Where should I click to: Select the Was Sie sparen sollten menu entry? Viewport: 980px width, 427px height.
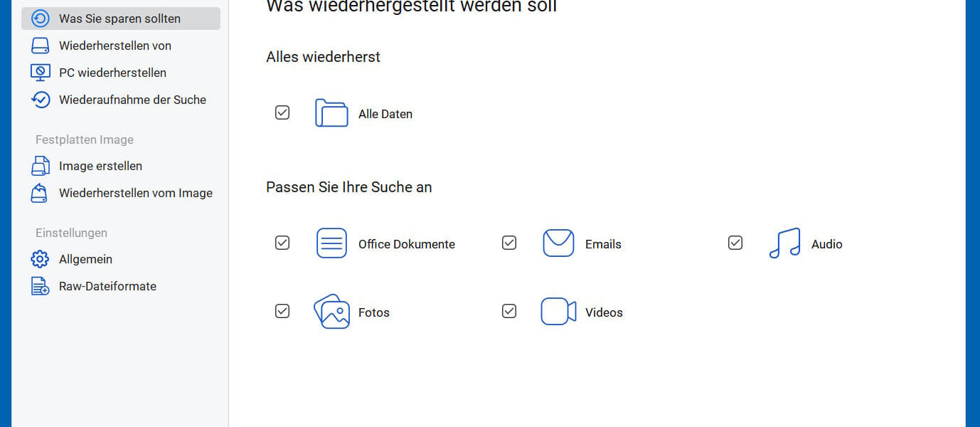pos(119,19)
